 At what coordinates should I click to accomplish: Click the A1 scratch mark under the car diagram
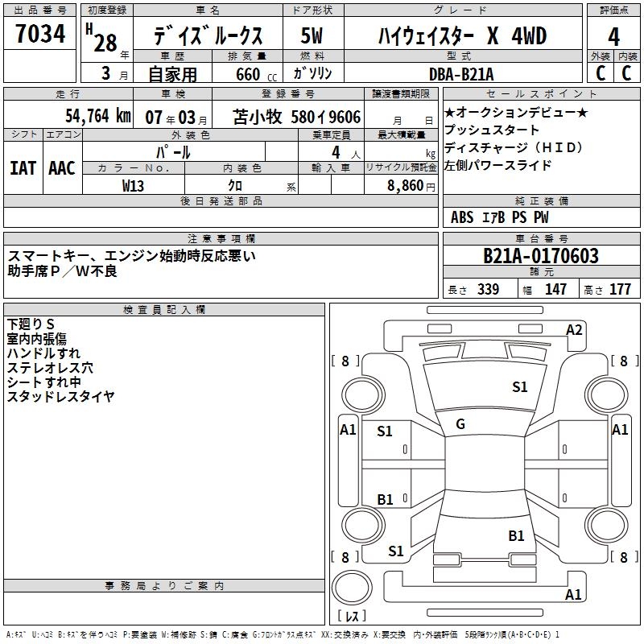pyautogui.click(x=573, y=595)
